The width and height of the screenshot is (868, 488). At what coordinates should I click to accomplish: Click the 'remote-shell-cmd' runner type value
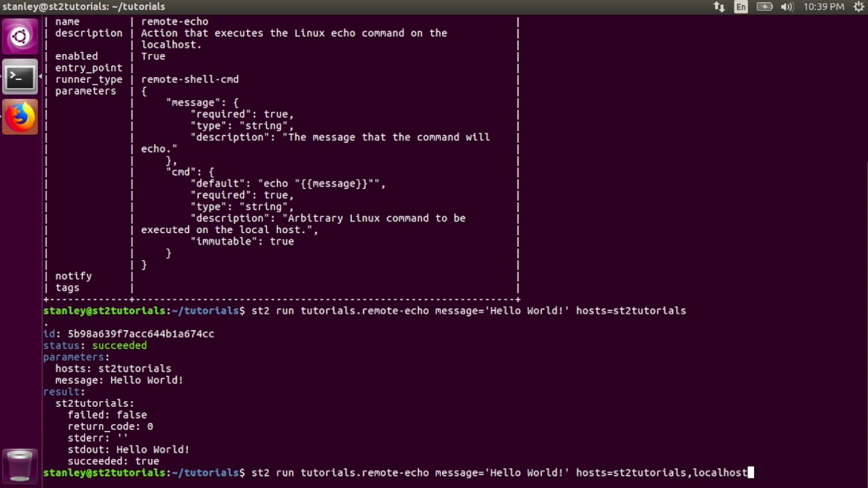click(x=190, y=79)
